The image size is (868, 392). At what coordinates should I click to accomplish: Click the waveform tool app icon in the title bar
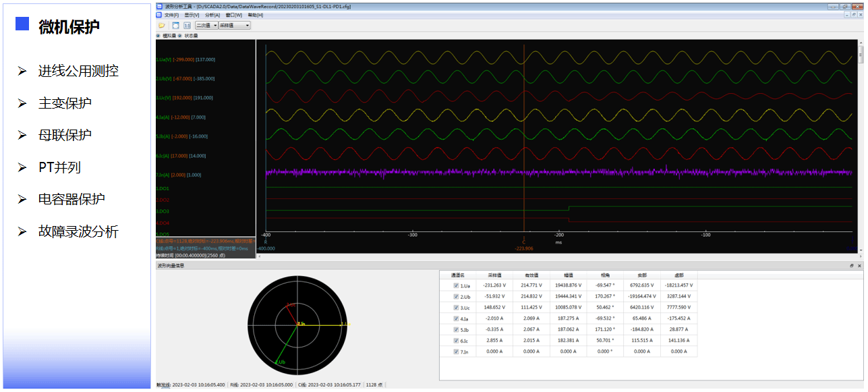tap(160, 5)
